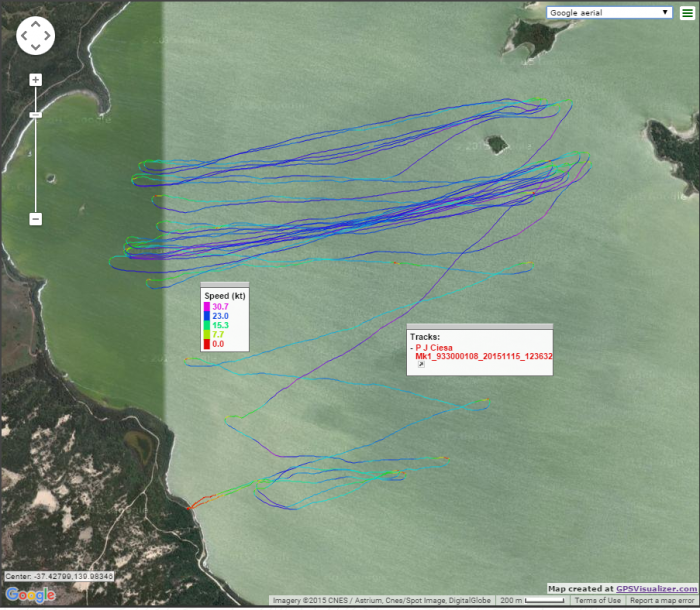This screenshot has width=700, height=610.
Task: Open the Terms of Use link
Action: click(x=598, y=601)
